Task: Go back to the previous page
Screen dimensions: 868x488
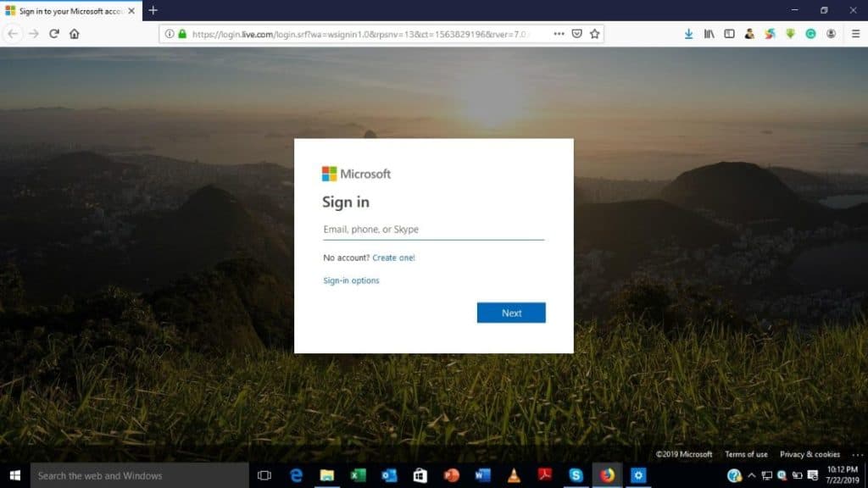Action: click(13, 34)
